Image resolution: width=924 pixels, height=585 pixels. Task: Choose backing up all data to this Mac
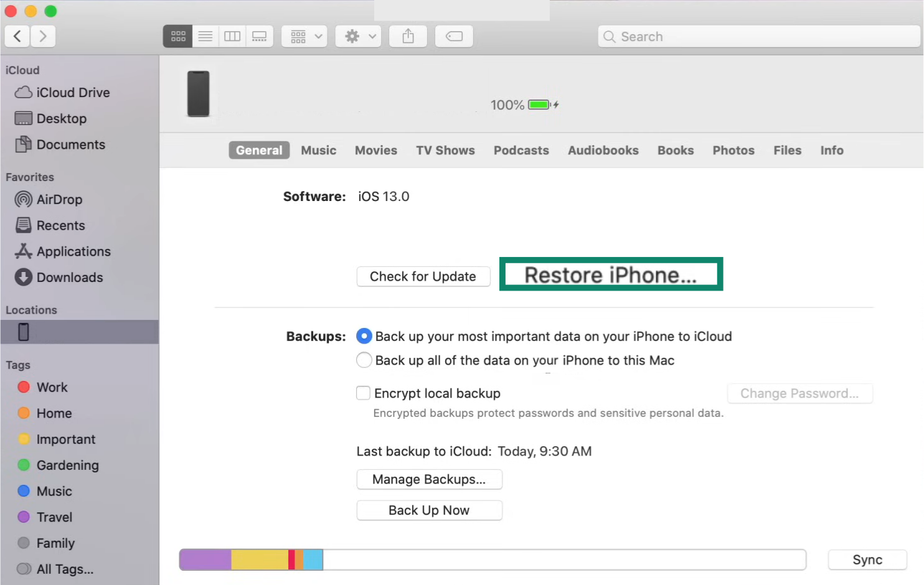tap(364, 360)
